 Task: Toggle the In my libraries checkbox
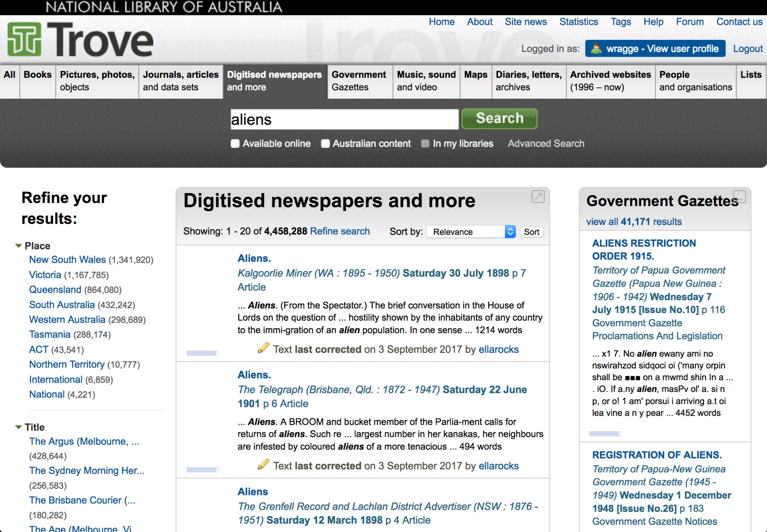(425, 143)
